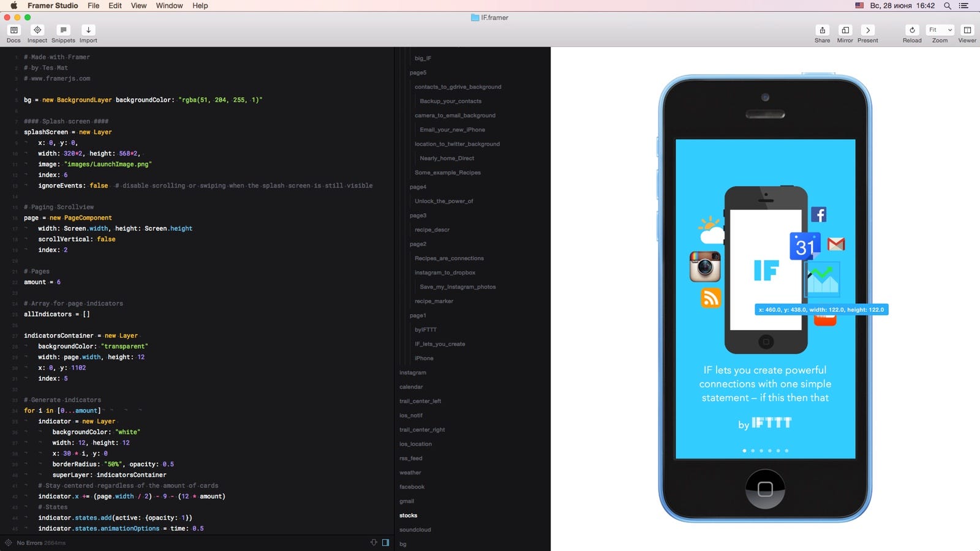Select Backup_your_contacts layer

coord(450,101)
